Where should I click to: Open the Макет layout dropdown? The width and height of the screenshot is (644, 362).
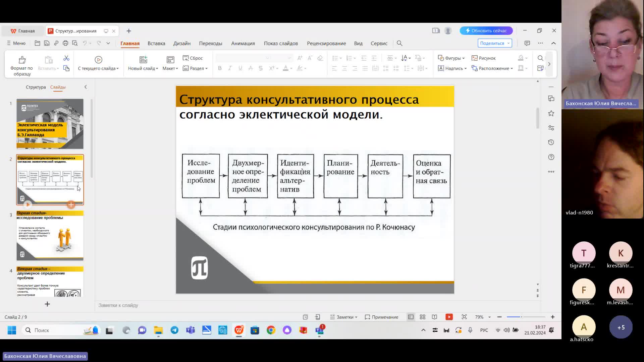(x=170, y=68)
